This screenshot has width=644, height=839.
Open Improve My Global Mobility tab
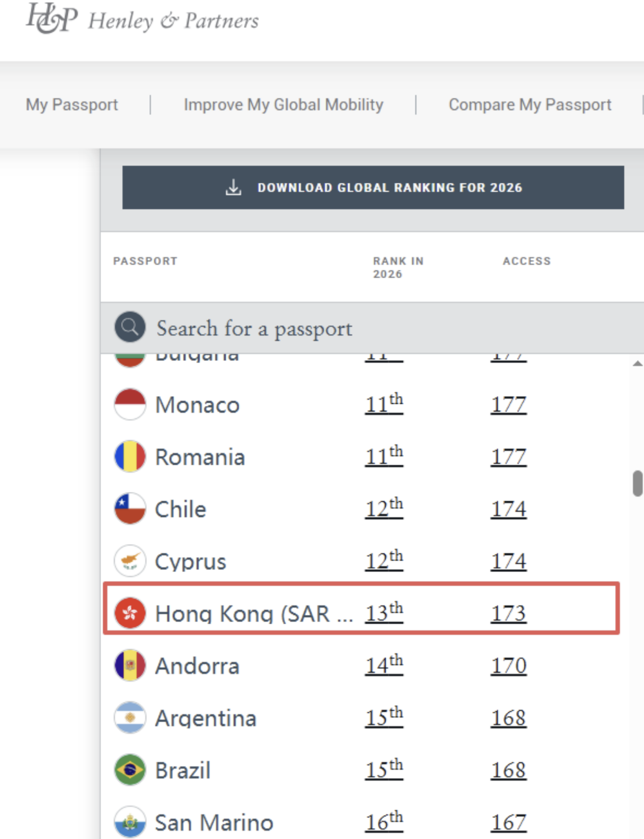(283, 105)
